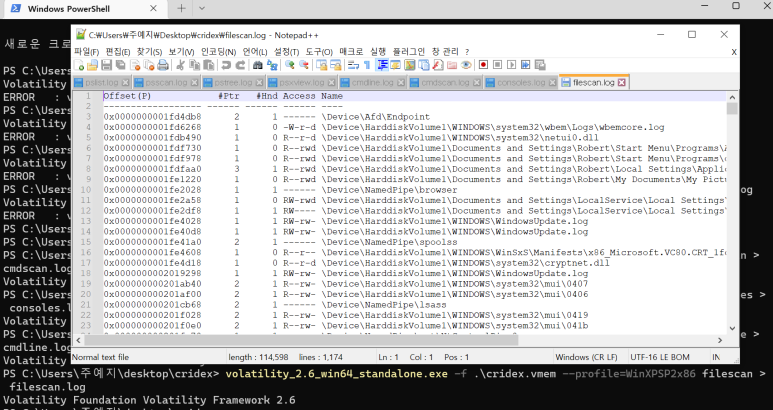Viewport: 773px width, 410px height.
Task: Open the 창 관리 menu
Action: tap(445, 51)
